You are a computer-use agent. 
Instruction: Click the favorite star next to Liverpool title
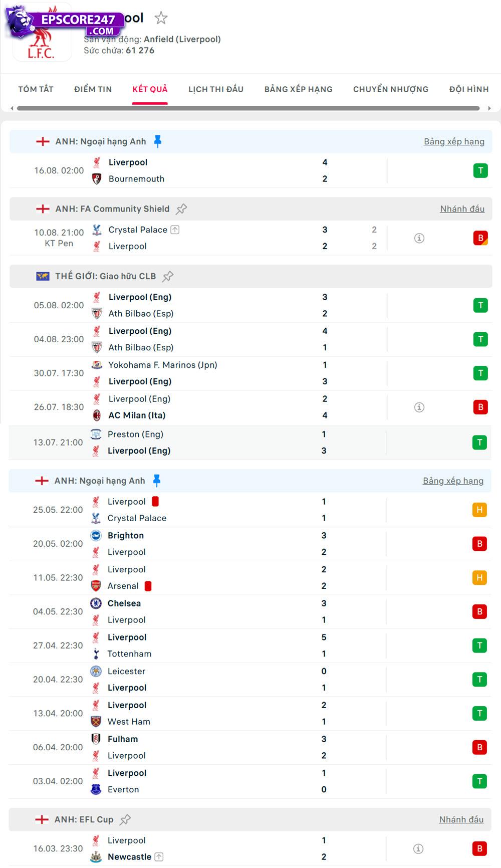point(161,19)
